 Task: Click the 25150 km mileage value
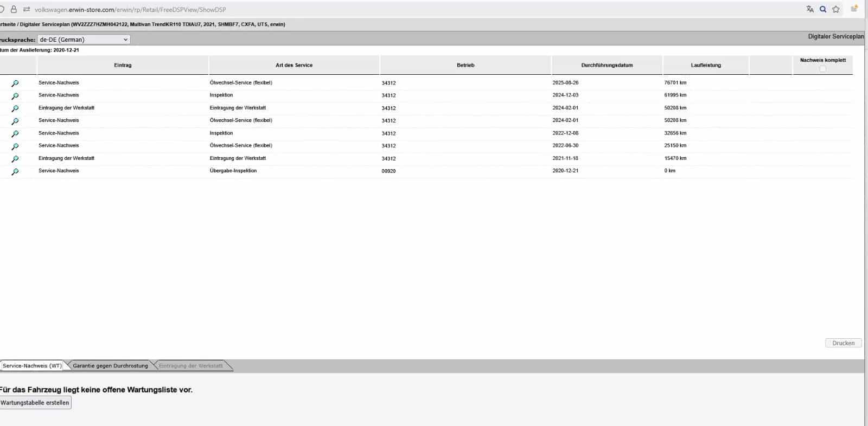(675, 146)
